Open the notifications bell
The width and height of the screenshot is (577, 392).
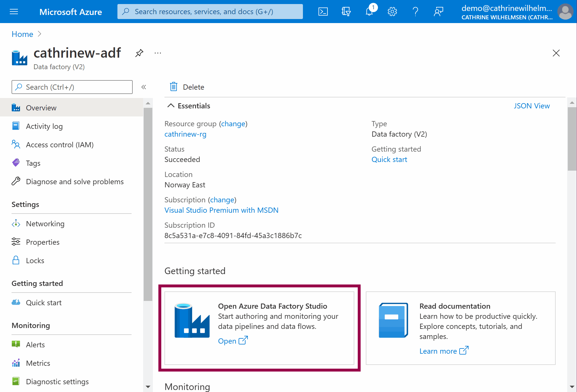[369, 12]
